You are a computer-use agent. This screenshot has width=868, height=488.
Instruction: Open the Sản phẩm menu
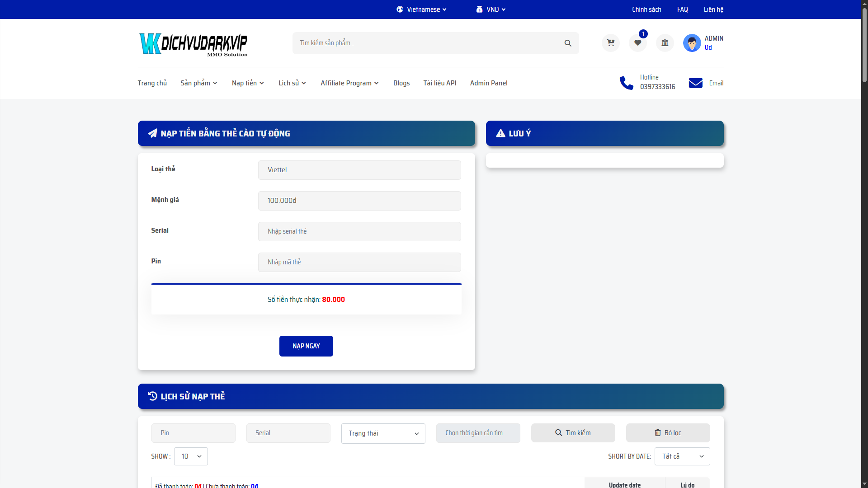pyautogui.click(x=199, y=83)
